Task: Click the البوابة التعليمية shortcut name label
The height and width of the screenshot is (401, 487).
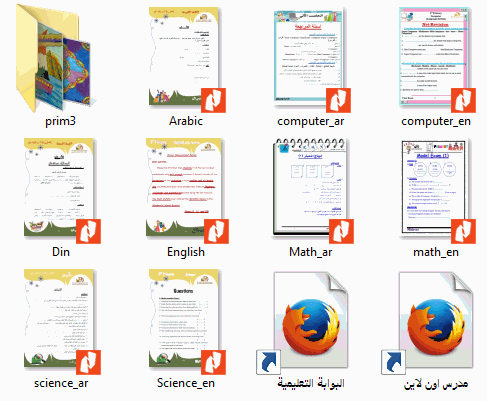Action: [x=311, y=384]
